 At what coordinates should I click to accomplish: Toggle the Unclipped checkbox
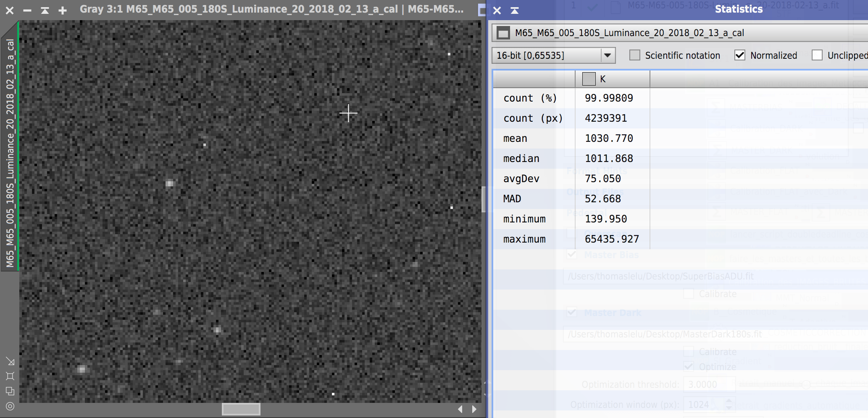pyautogui.click(x=817, y=55)
